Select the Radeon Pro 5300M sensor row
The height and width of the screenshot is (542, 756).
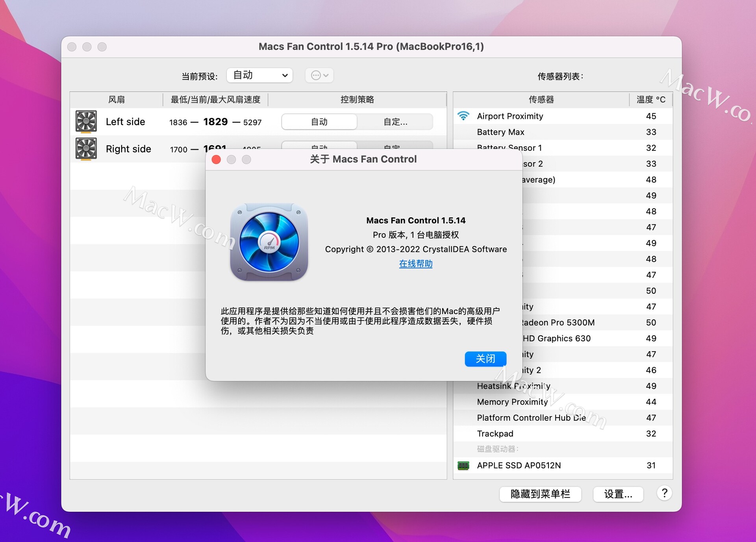click(x=598, y=322)
